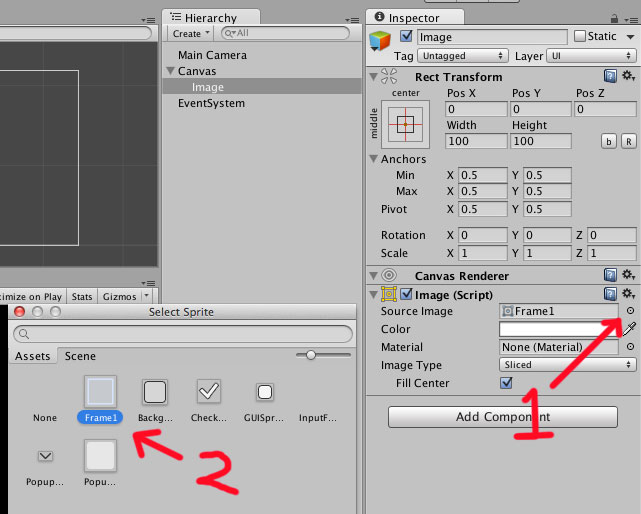Click the Source Image Frame1 field

559,311
